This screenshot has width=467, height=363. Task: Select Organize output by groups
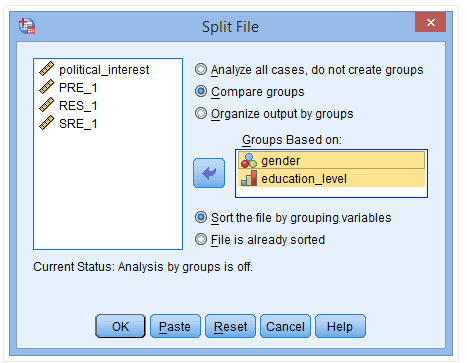[x=201, y=113]
